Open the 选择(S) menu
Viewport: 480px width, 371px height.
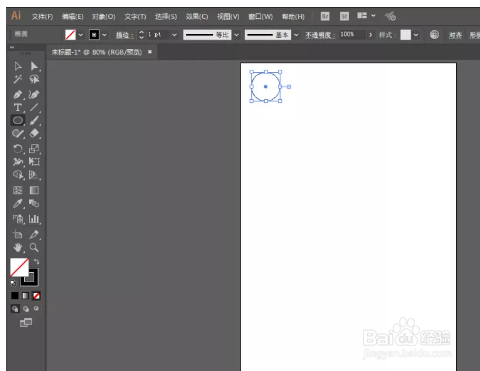click(166, 16)
